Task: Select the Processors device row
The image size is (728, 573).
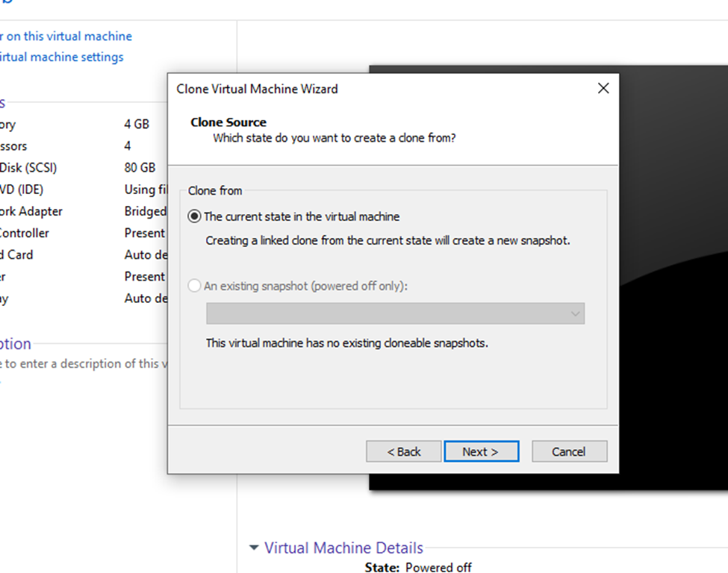Action: [75, 146]
